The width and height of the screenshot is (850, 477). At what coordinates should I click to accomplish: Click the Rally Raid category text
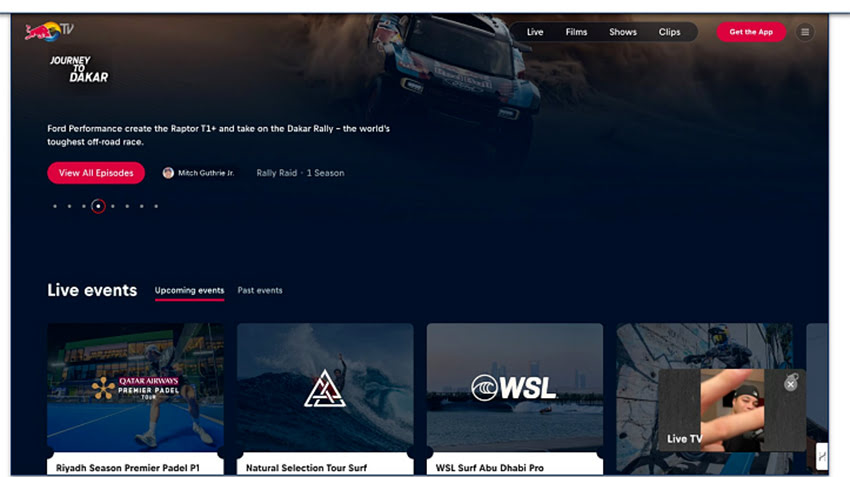point(276,173)
